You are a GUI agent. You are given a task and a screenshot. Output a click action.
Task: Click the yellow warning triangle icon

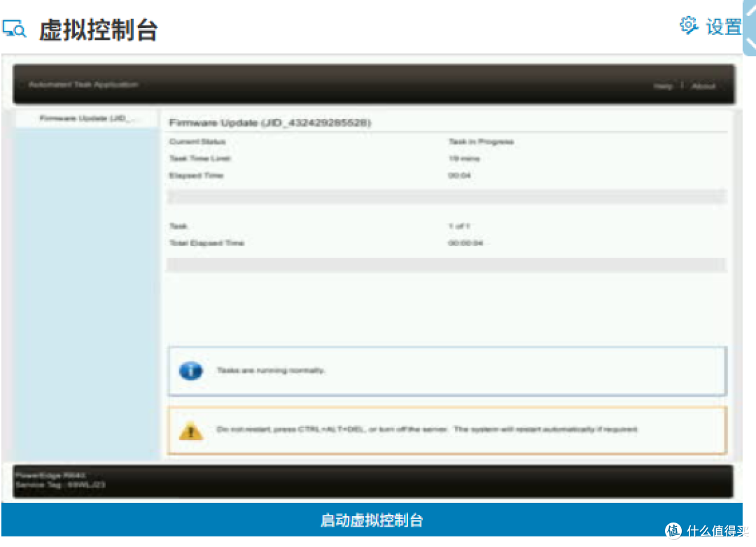pos(191,430)
